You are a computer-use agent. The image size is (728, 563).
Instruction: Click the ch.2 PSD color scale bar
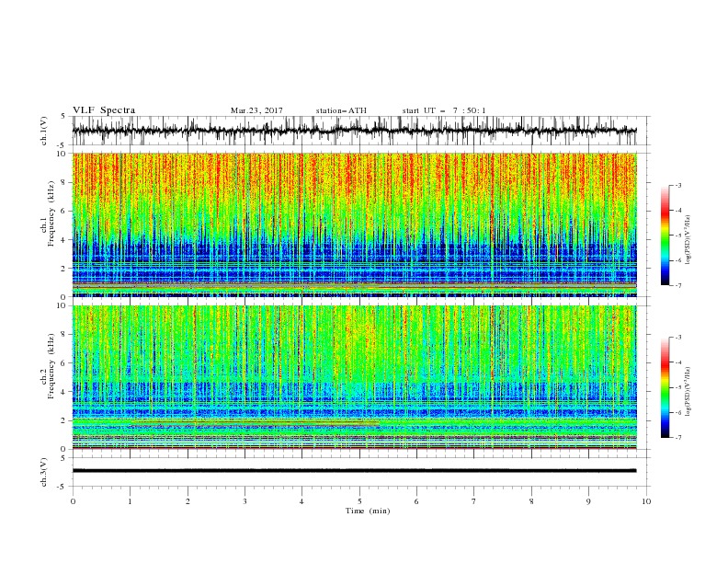point(665,387)
